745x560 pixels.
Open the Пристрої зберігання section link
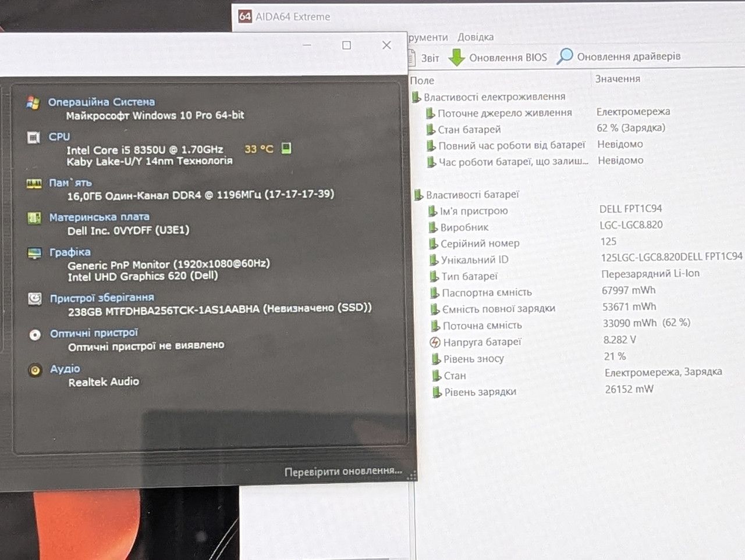[102, 298]
